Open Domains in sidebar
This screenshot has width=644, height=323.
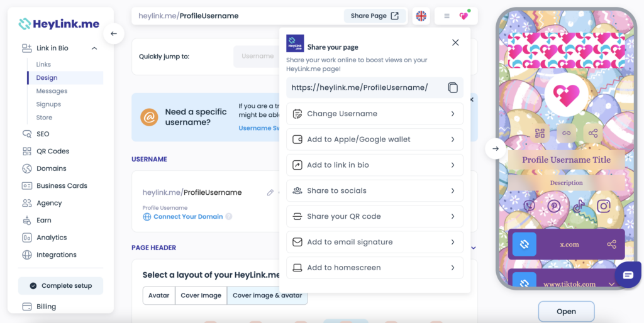(43, 168)
